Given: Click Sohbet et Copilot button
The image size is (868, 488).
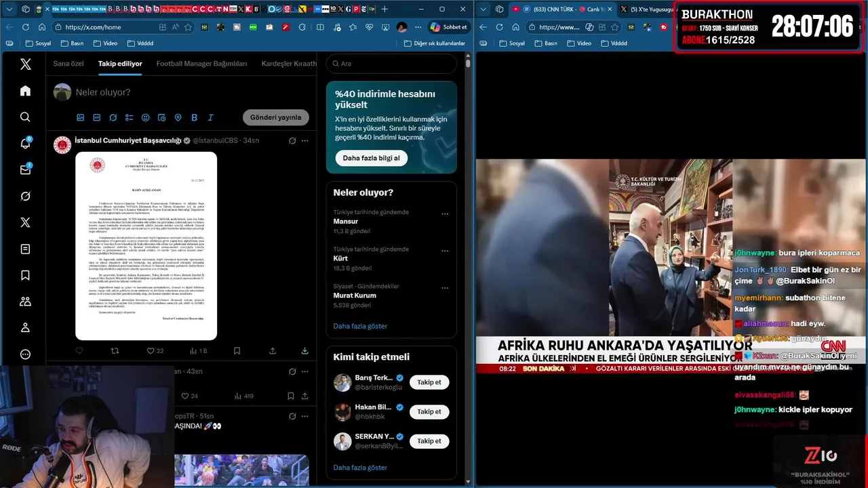Looking at the screenshot, I should (449, 27).
